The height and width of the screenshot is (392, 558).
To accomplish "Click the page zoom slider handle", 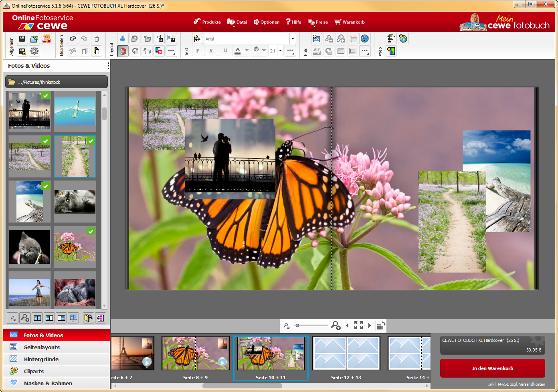I will click(x=297, y=325).
